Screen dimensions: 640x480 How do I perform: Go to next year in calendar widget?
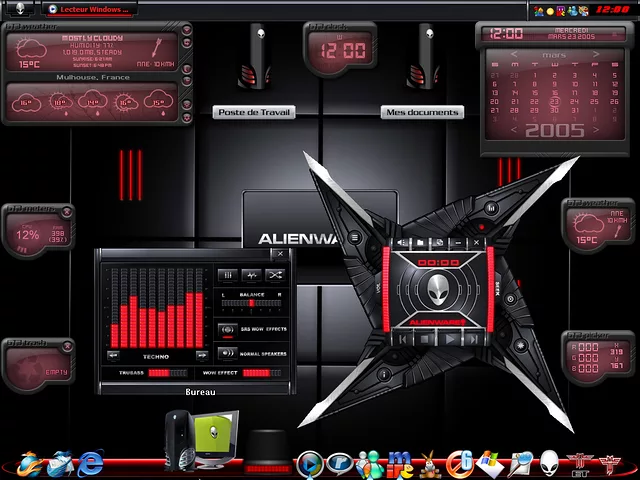[596, 130]
